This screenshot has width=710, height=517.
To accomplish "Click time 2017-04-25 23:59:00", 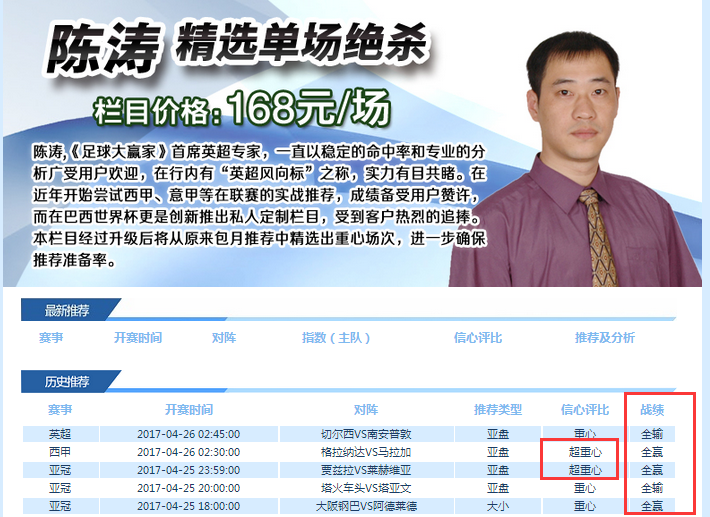I will [x=189, y=470].
